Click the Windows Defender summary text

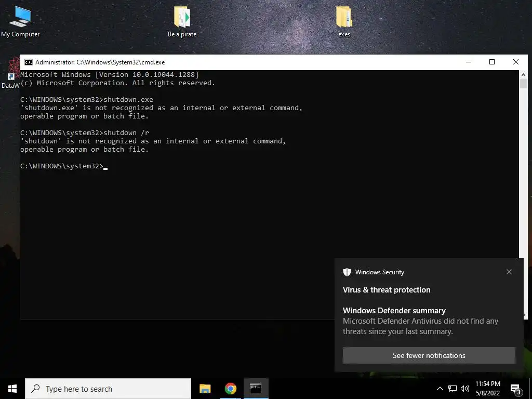coord(394,311)
